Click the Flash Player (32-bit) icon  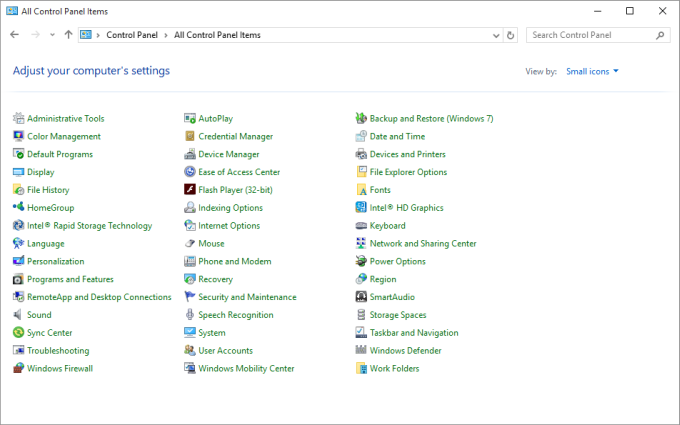pos(190,190)
